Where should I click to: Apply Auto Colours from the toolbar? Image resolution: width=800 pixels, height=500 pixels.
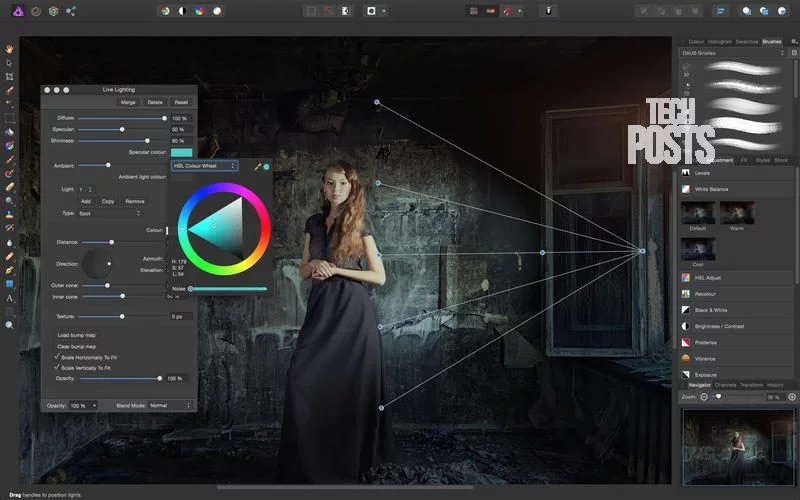[199, 11]
